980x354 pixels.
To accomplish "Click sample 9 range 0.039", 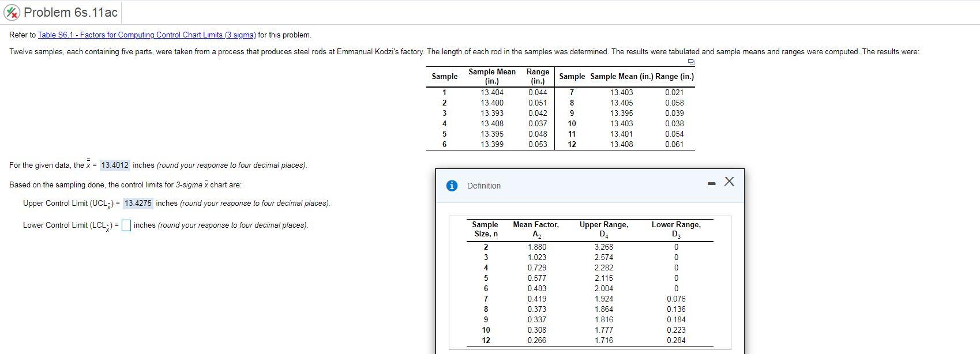I will pyautogui.click(x=674, y=113).
